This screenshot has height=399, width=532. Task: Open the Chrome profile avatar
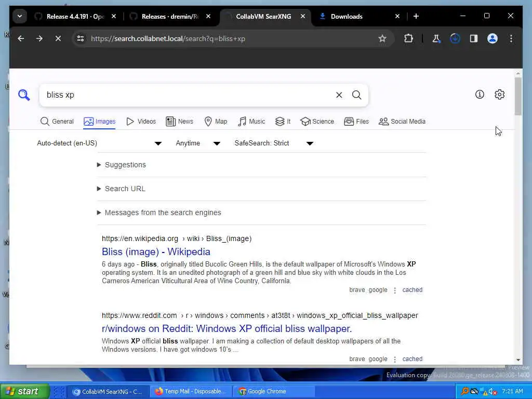click(493, 38)
